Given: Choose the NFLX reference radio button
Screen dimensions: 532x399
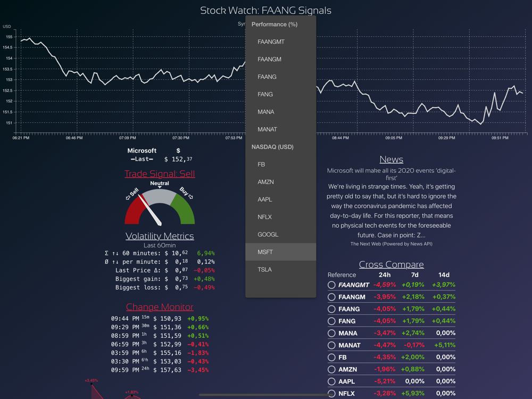Looking at the screenshot, I should pos(331,394).
